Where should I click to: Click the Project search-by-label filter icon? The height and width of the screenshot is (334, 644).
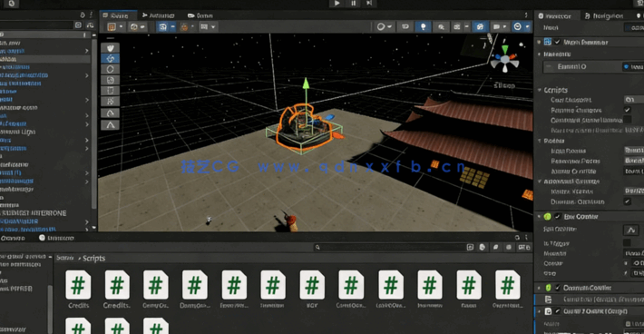(x=496, y=247)
